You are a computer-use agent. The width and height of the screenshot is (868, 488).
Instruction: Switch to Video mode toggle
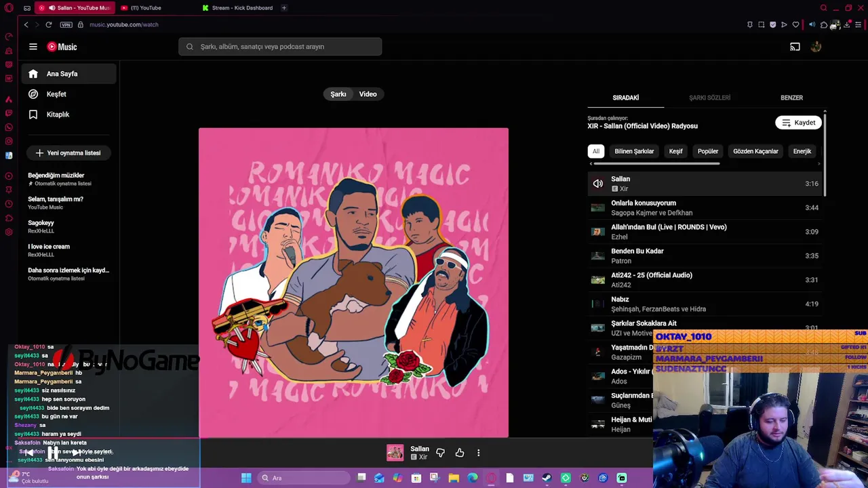[x=368, y=94]
